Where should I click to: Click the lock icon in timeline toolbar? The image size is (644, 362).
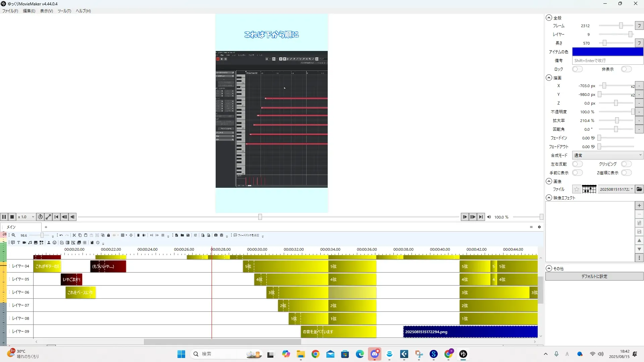(x=108, y=235)
